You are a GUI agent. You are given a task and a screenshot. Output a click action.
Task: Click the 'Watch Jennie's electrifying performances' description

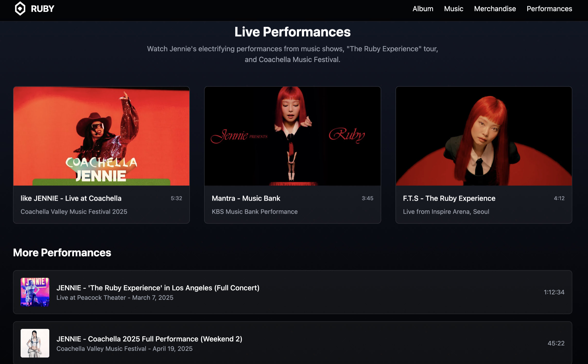(x=293, y=54)
